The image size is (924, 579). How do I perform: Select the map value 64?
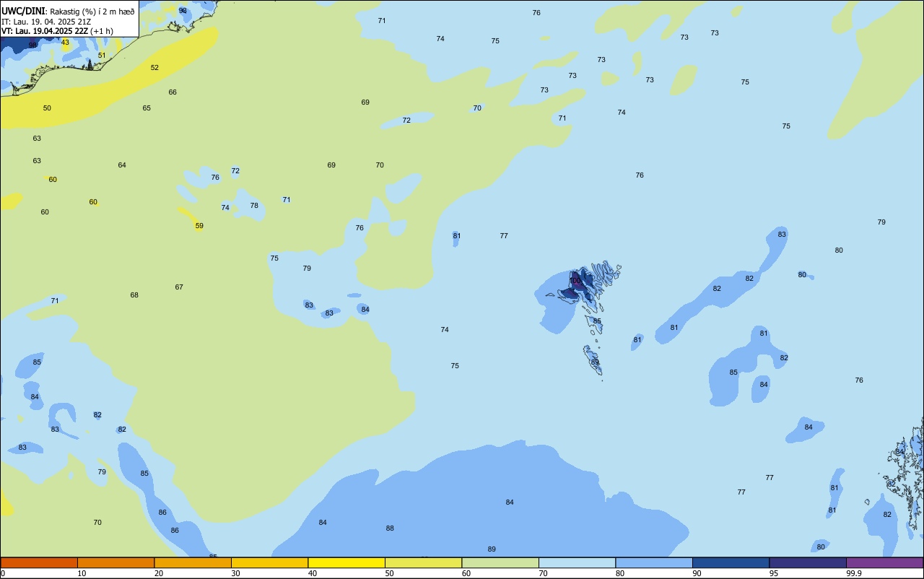[122, 165]
